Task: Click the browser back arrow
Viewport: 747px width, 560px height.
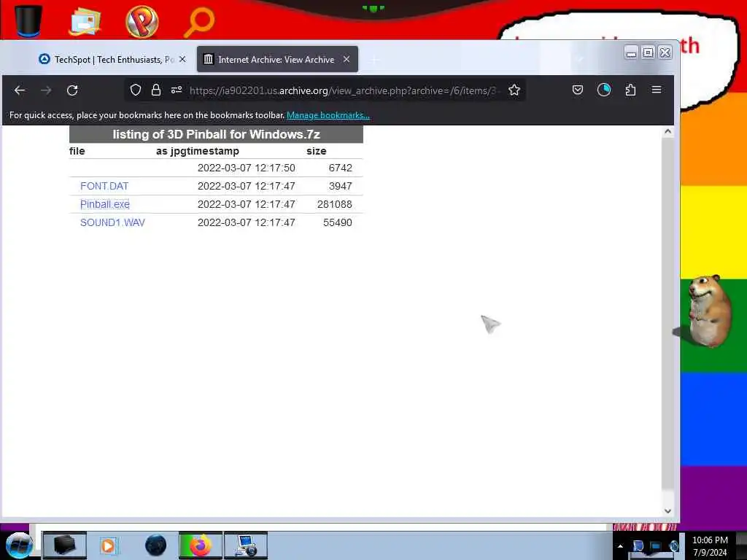Action: tap(20, 90)
